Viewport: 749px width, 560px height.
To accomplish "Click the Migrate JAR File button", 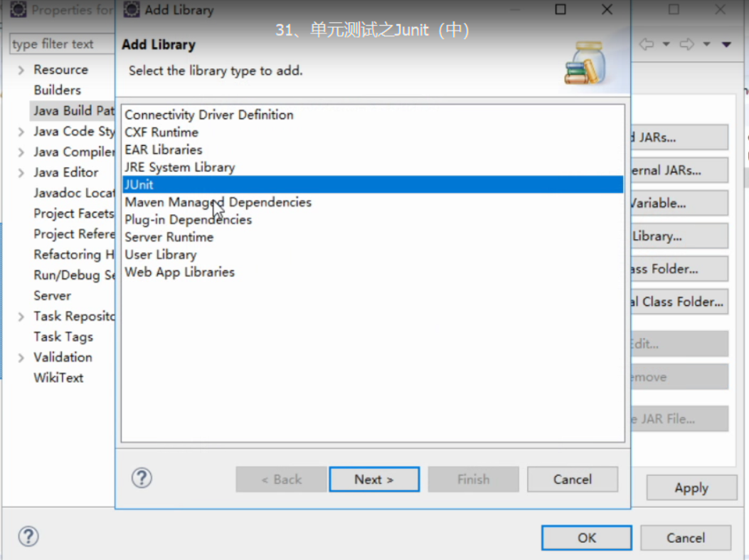I will click(x=679, y=419).
